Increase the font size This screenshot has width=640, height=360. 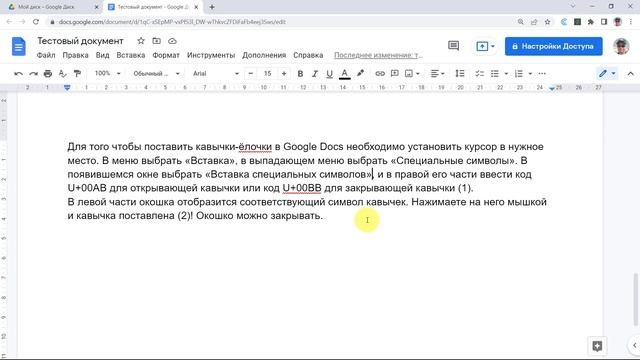pos(284,73)
